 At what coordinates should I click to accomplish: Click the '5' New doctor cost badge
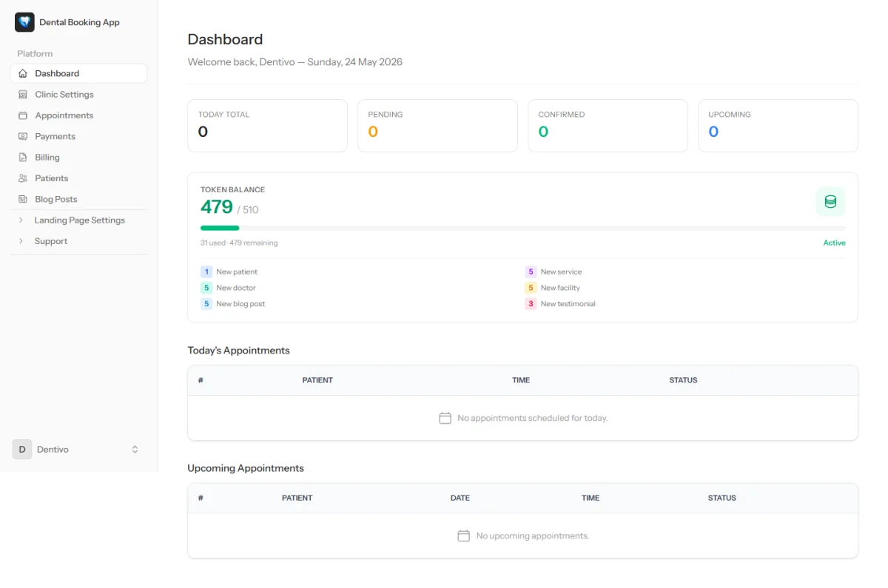(x=206, y=288)
